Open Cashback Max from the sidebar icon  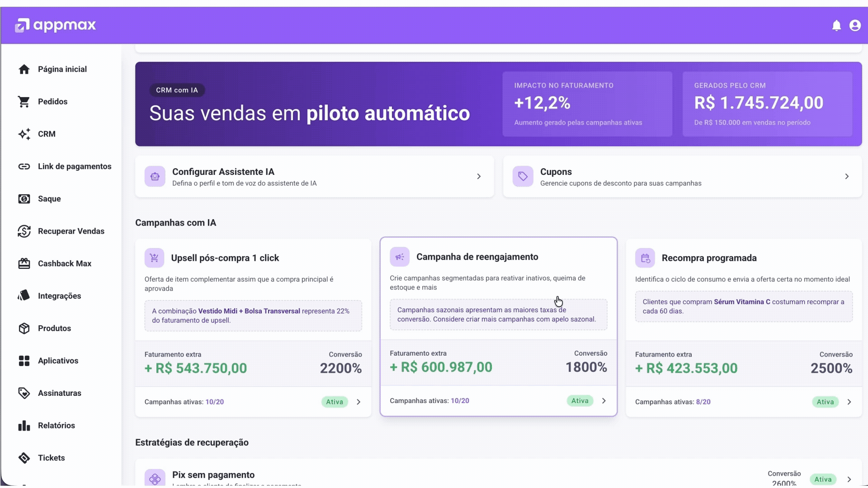[25, 263]
